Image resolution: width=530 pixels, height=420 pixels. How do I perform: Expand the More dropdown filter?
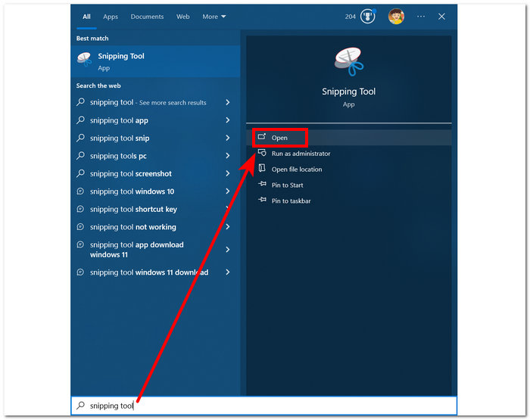(214, 16)
